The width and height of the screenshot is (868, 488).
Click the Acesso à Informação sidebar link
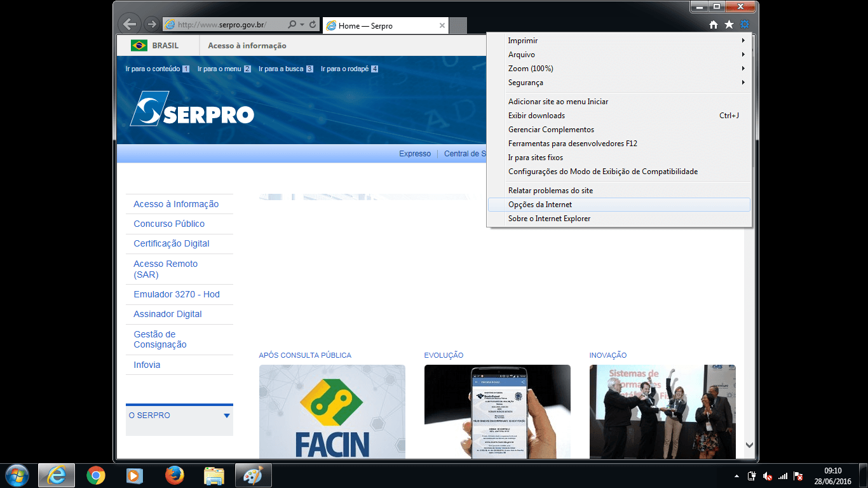pos(176,204)
